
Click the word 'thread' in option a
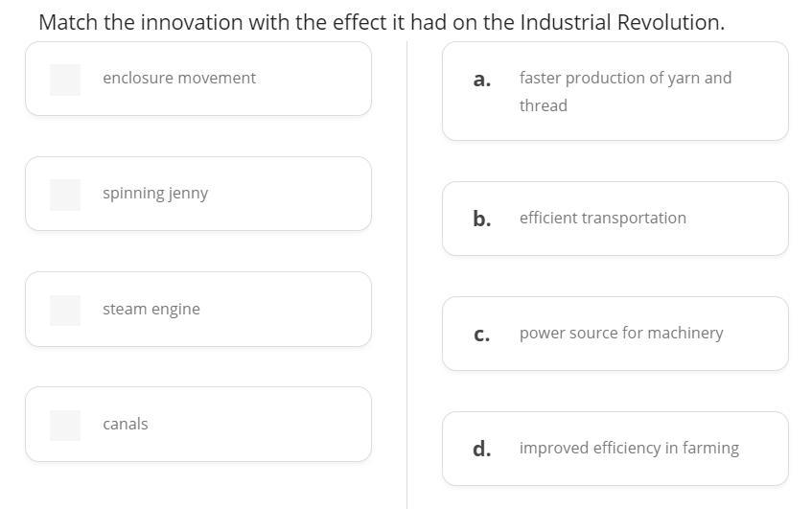(544, 105)
